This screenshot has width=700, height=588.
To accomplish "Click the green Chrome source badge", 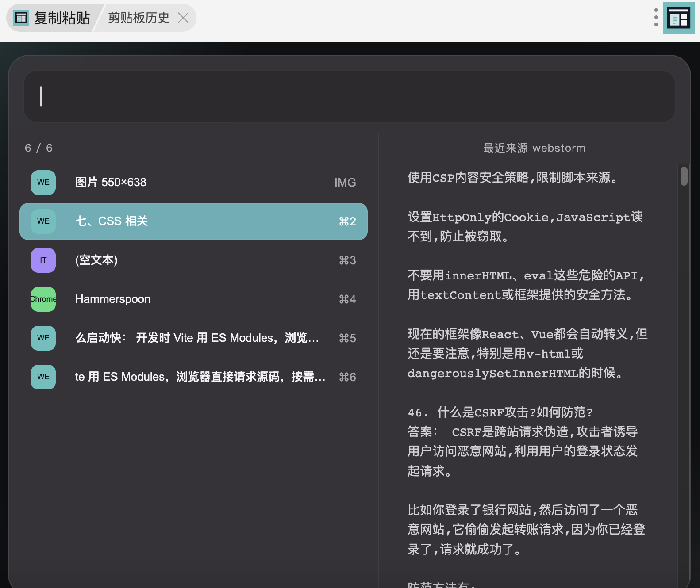I will (x=43, y=299).
